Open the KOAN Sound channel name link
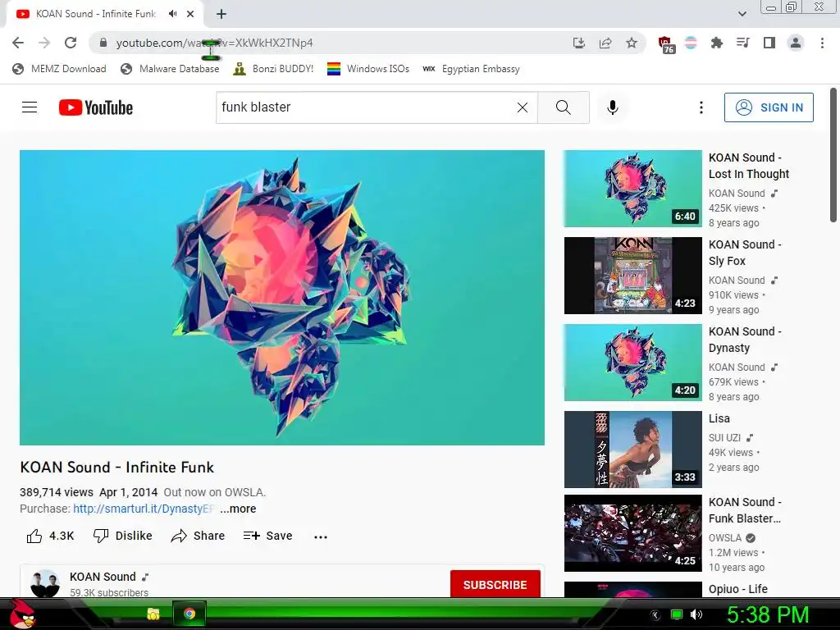Viewport: 840px width, 630px height. tap(103, 577)
